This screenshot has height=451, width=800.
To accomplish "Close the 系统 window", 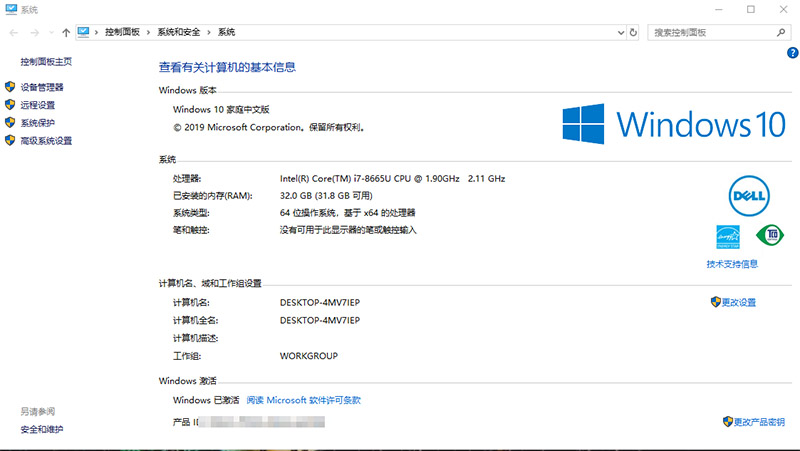I will 783,9.
